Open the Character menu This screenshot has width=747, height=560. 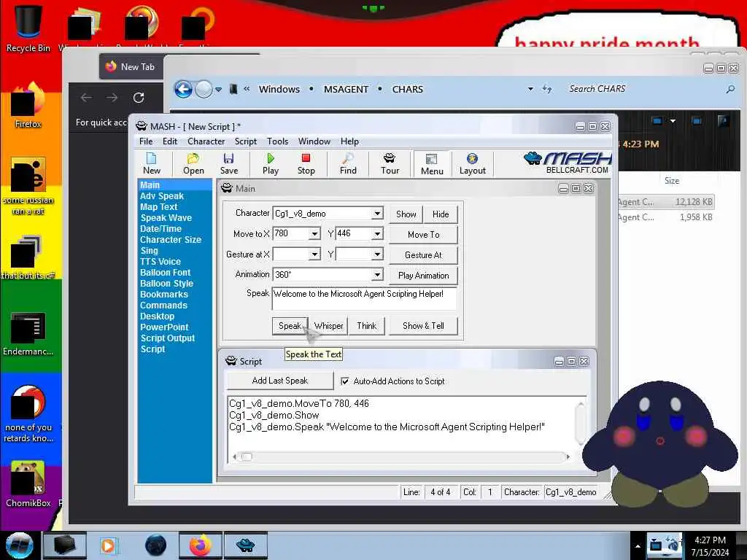pyautogui.click(x=206, y=141)
